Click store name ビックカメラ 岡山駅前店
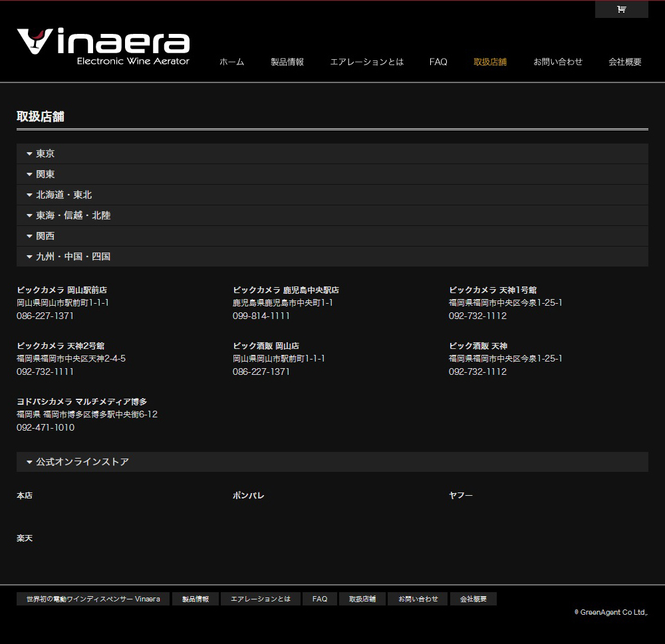The image size is (665, 644). coord(62,290)
